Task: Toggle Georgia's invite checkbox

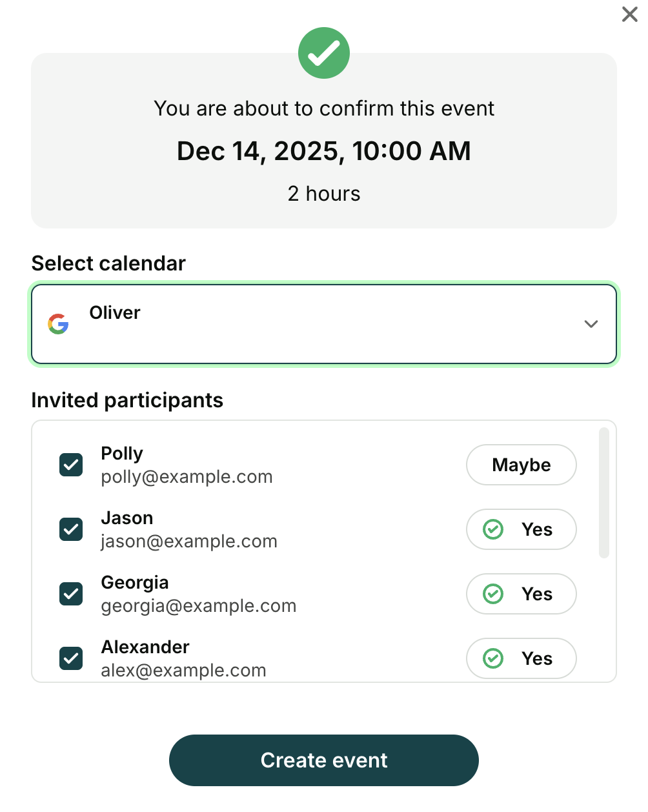Action: [x=71, y=594]
